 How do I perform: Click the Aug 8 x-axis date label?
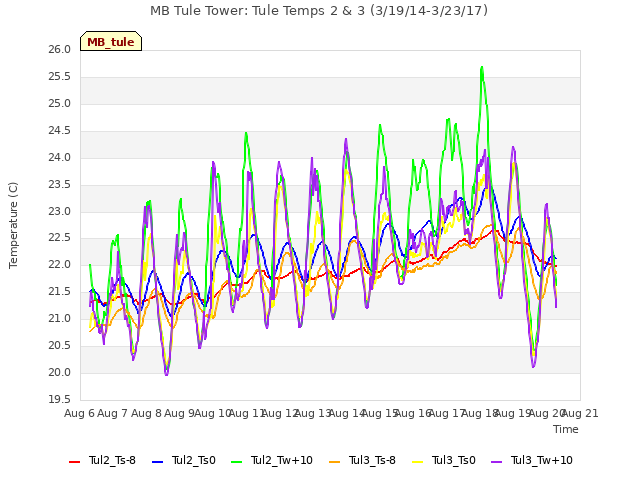(x=146, y=413)
